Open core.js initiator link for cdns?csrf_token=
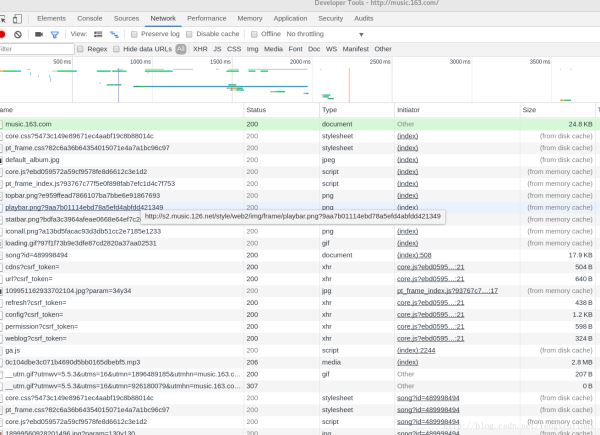Image resolution: width=600 pixels, height=435 pixels. coord(430,267)
